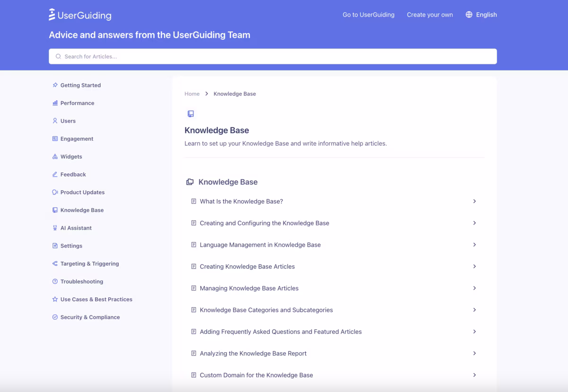568x392 pixels.
Task: Click the globe icon next to English
Action: (468, 14)
